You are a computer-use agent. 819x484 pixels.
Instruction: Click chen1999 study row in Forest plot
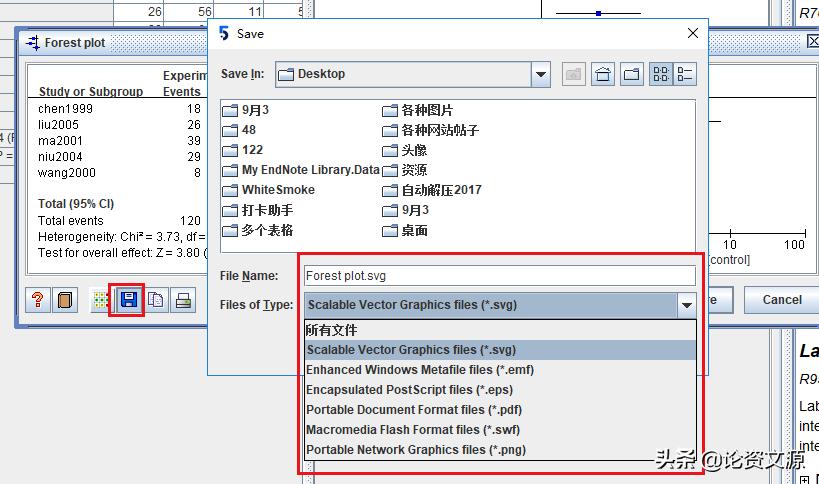click(x=65, y=109)
